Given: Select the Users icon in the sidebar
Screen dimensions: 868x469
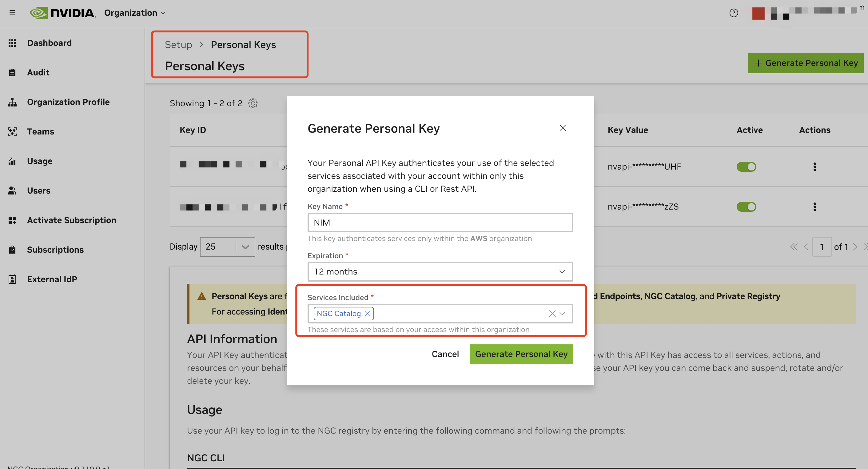Looking at the screenshot, I should 12,190.
